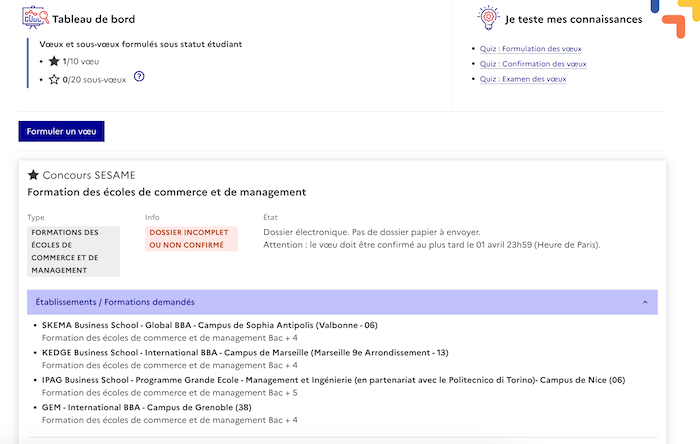
Task: Select GEM International BBA Grenoble entry
Action: point(146,407)
